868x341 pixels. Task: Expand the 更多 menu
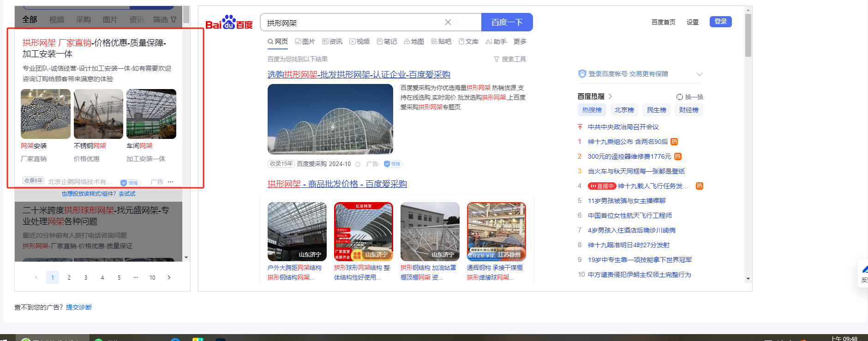520,42
